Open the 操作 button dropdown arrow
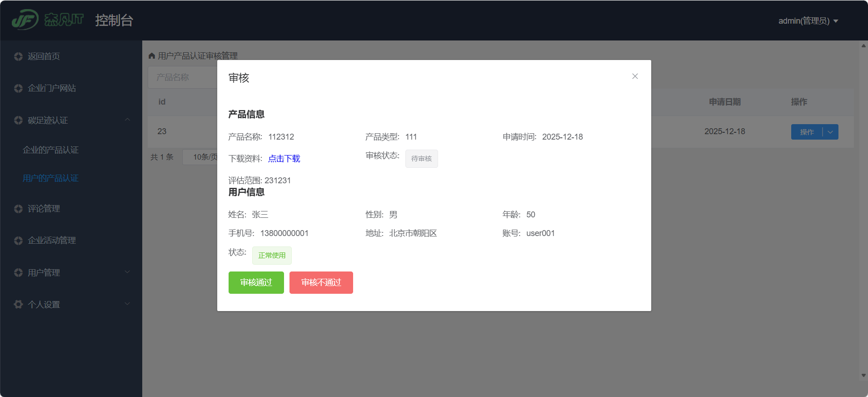The height and width of the screenshot is (397, 868). (830, 132)
